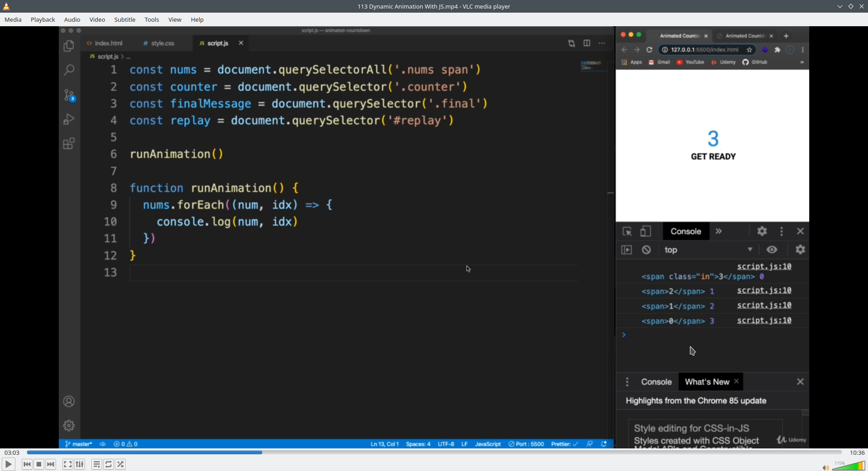868x471 pixels.
Task: Toggle the DevTools device toolbar
Action: pos(646,231)
